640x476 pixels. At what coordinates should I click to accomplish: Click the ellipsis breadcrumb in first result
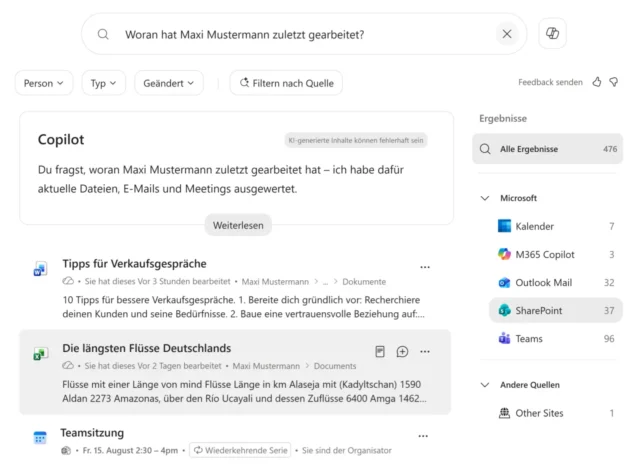tap(325, 282)
